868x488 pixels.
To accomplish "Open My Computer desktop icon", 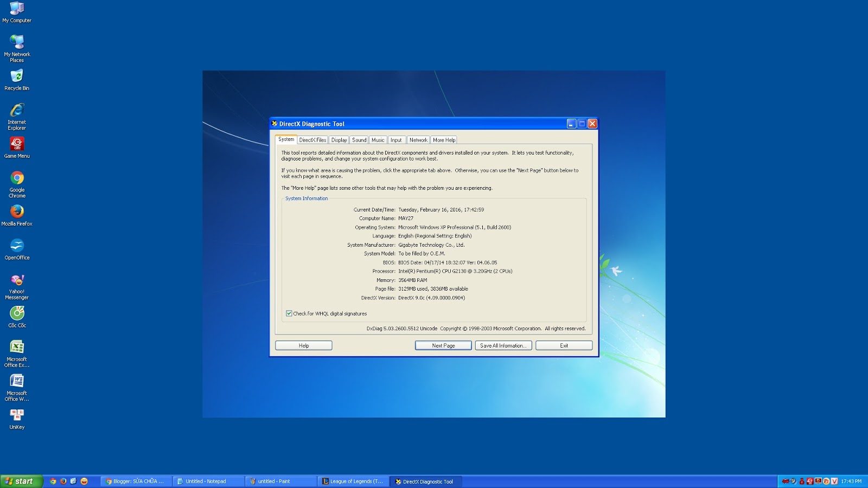I will pyautogui.click(x=17, y=13).
